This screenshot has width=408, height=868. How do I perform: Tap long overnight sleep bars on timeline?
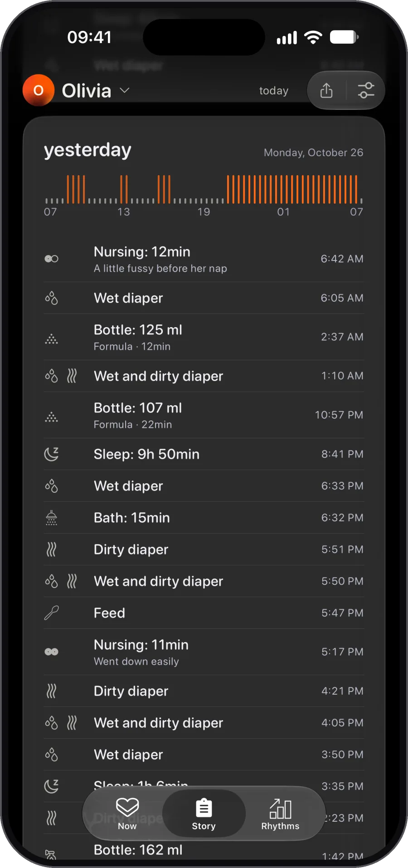(292, 189)
